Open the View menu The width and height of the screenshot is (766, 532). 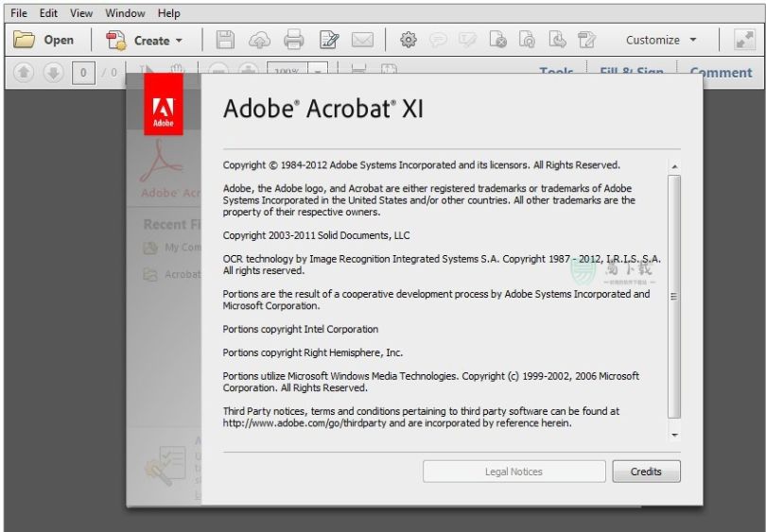pyautogui.click(x=81, y=13)
